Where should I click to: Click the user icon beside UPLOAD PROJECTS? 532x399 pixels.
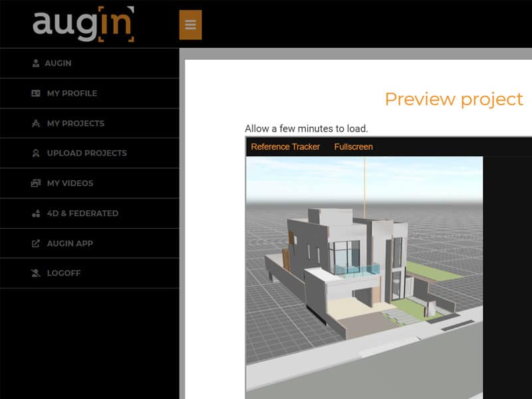36,153
